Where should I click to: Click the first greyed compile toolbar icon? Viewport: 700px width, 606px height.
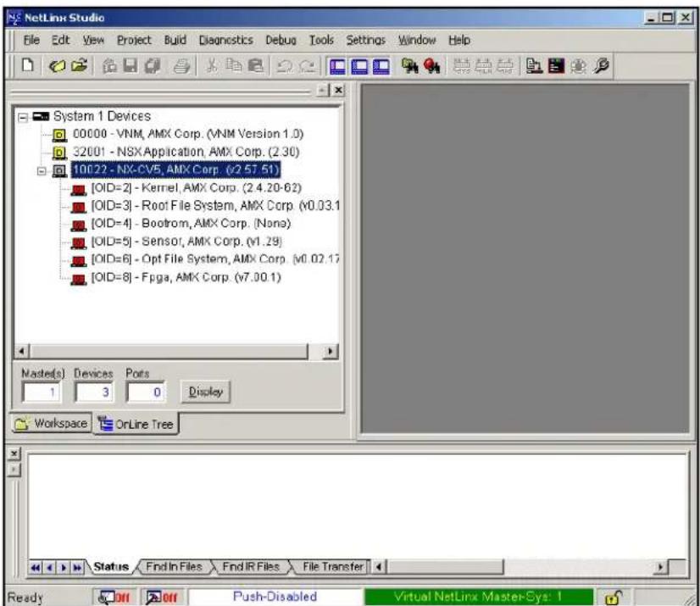462,66
